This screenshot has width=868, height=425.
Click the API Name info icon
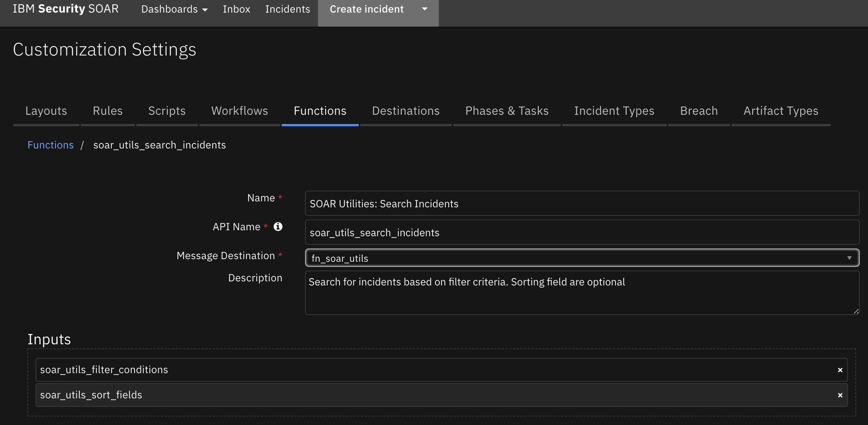[x=278, y=227]
